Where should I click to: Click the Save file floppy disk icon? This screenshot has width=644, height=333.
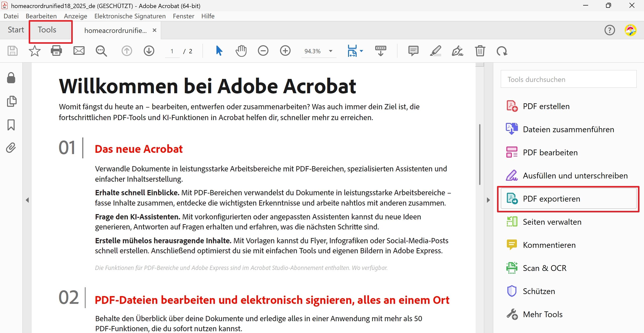[x=12, y=51]
